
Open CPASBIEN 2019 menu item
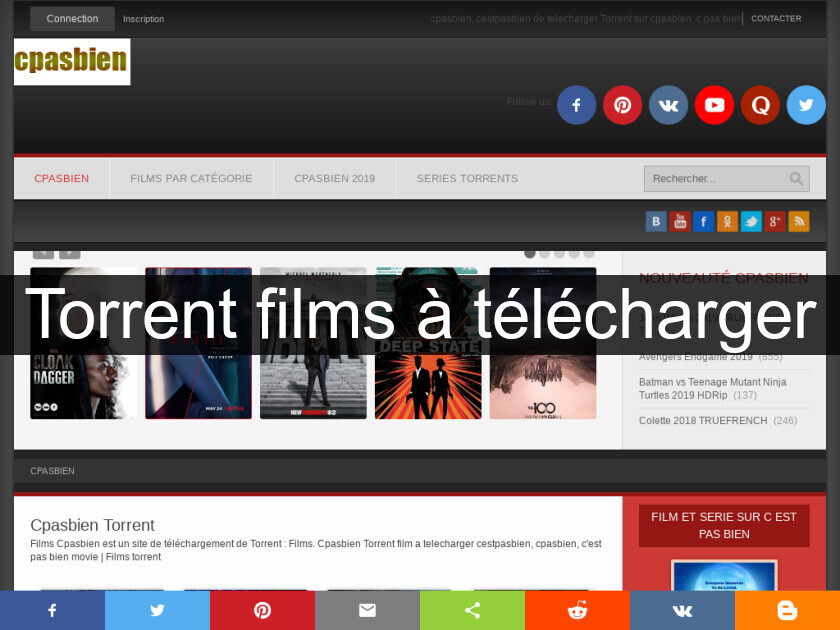point(335,178)
